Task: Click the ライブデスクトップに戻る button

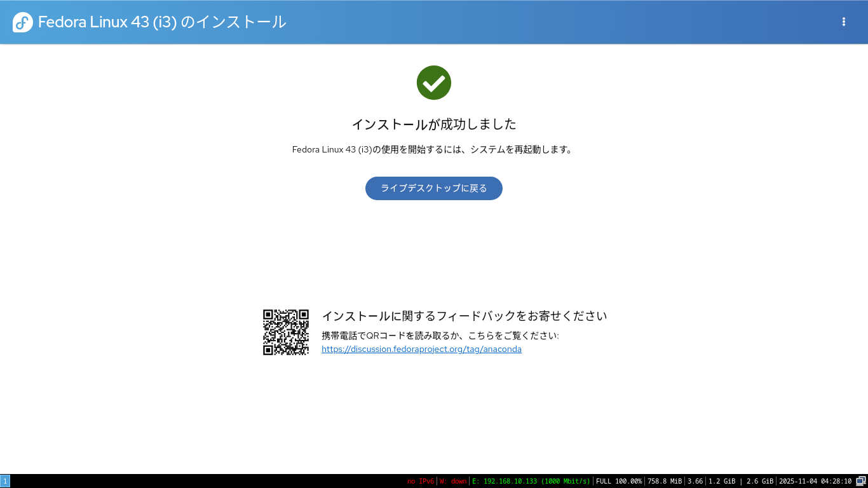Action: (434, 188)
